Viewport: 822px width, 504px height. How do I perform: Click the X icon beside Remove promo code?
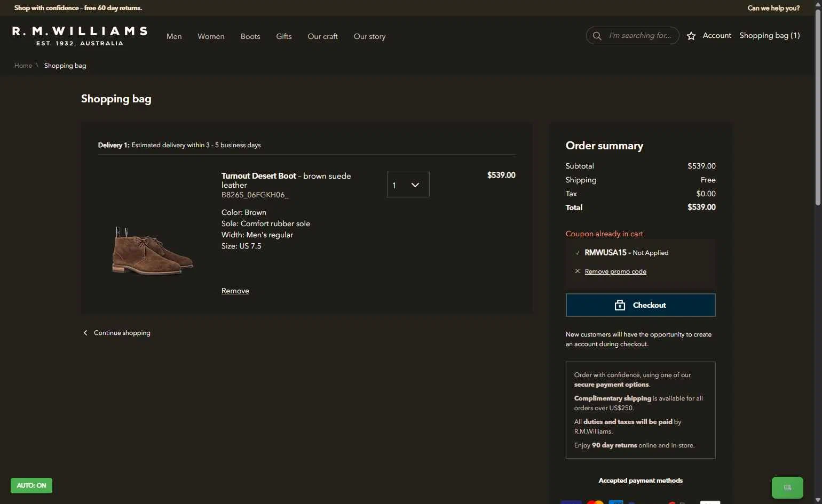(577, 271)
